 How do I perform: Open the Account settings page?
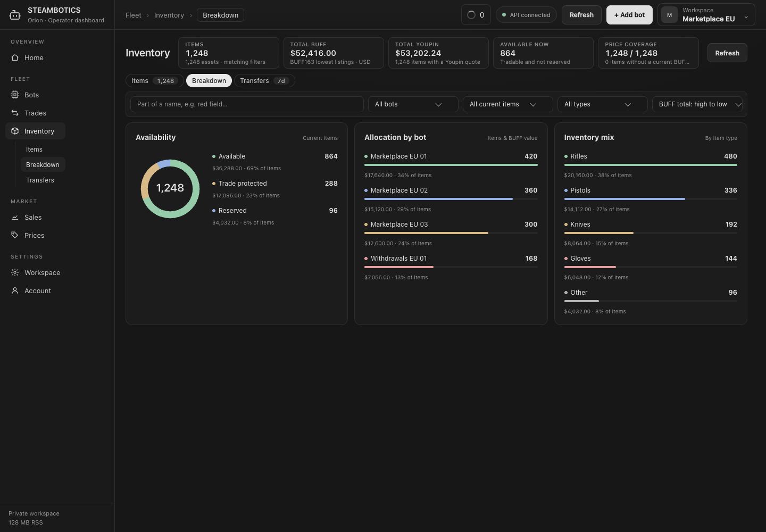click(35, 290)
